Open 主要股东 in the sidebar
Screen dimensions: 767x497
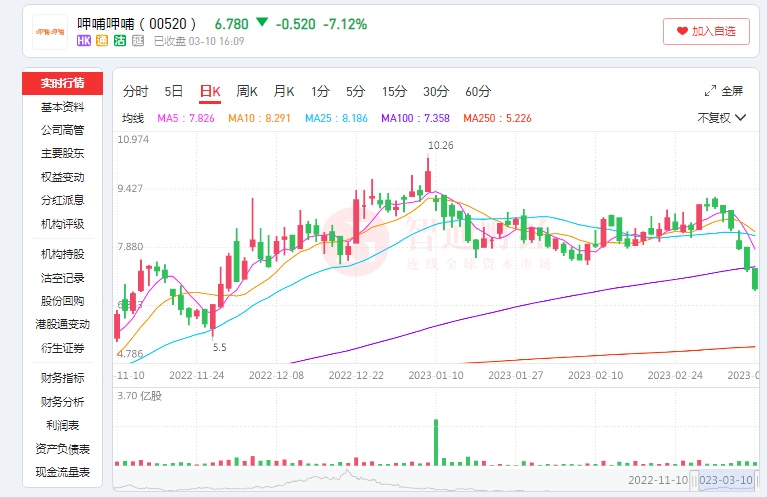(62, 154)
